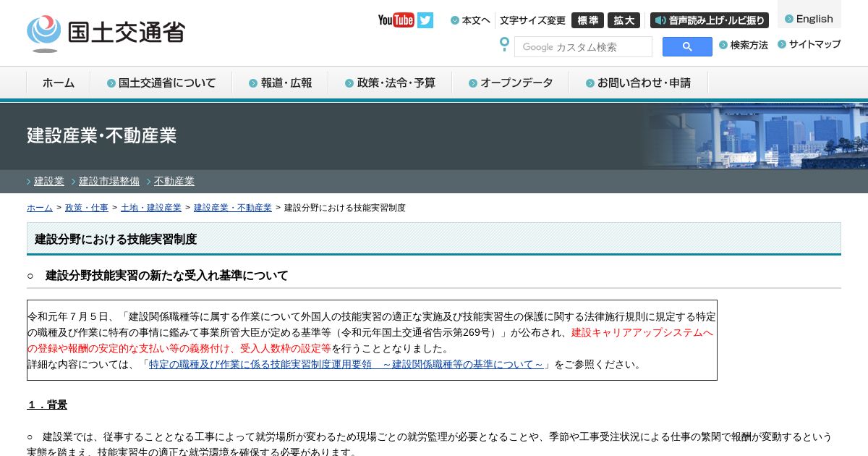
Task: Open オープンデータ menu
Action: tap(511, 83)
